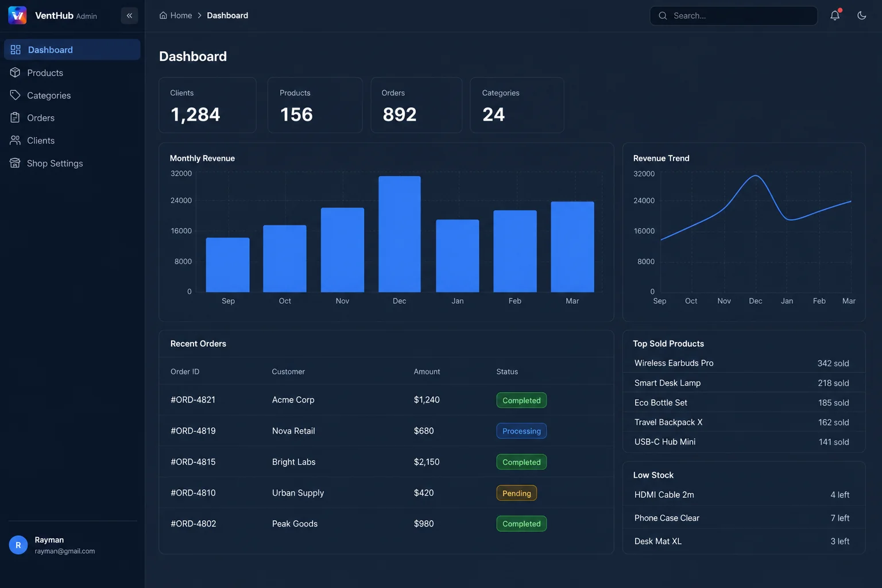The image size is (882, 588).
Task: Select order #ORD-4802
Action: tap(386, 524)
